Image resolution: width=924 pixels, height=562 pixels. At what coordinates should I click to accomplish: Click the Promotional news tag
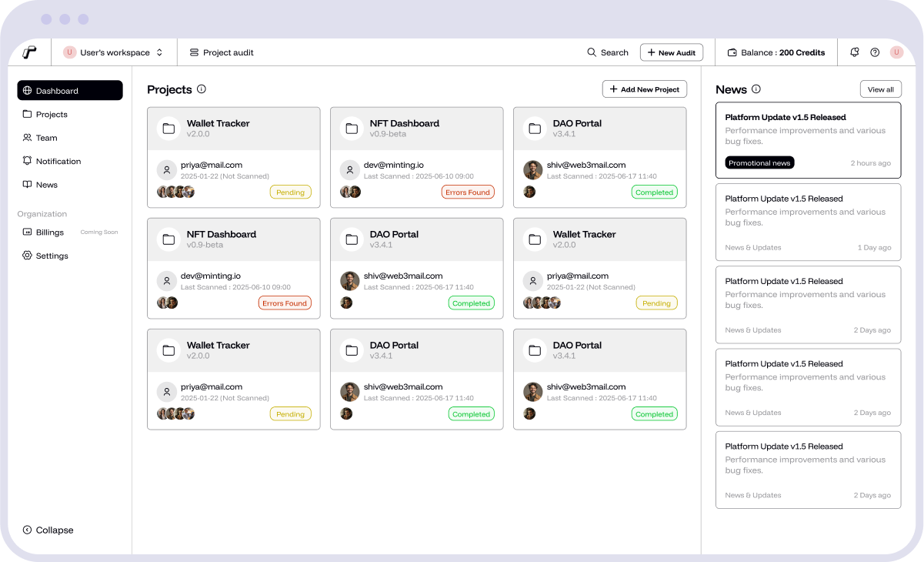(759, 162)
